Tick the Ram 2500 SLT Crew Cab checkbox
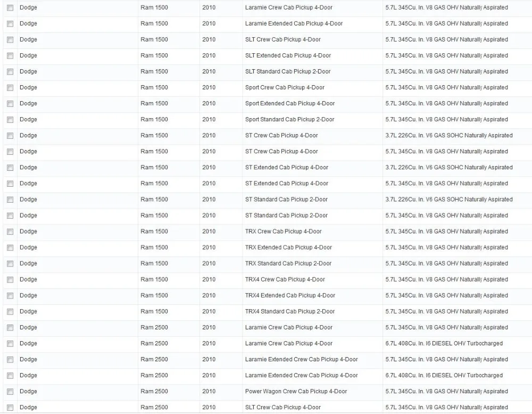Viewport: 532px width, 414px height. click(x=10, y=408)
